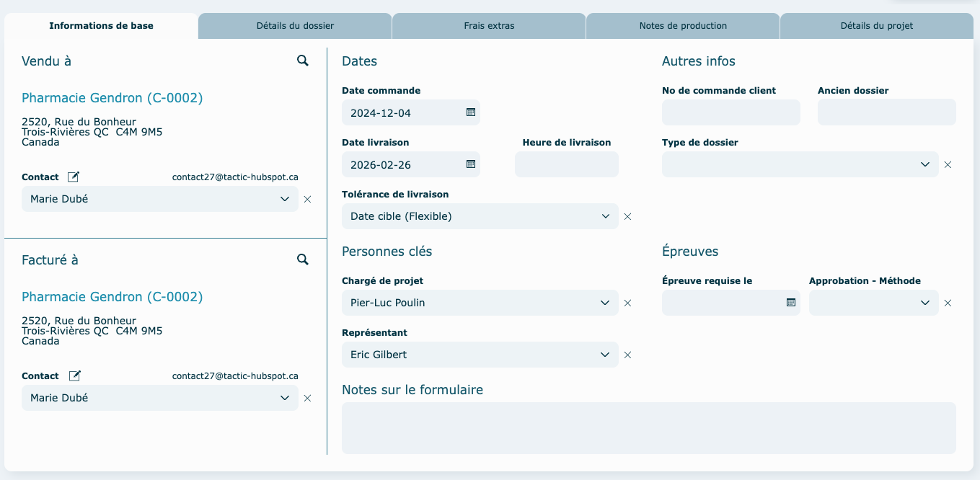This screenshot has height=480, width=980.
Task: Clear the Chargé de projet selection
Action: (x=627, y=303)
